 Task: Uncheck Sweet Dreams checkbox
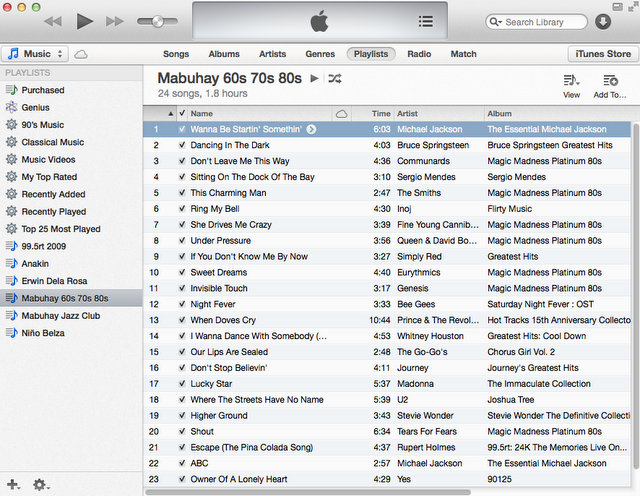[x=182, y=272]
